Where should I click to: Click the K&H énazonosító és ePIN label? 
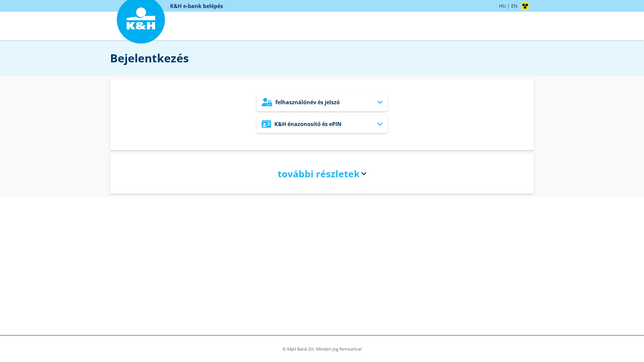(308, 124)
